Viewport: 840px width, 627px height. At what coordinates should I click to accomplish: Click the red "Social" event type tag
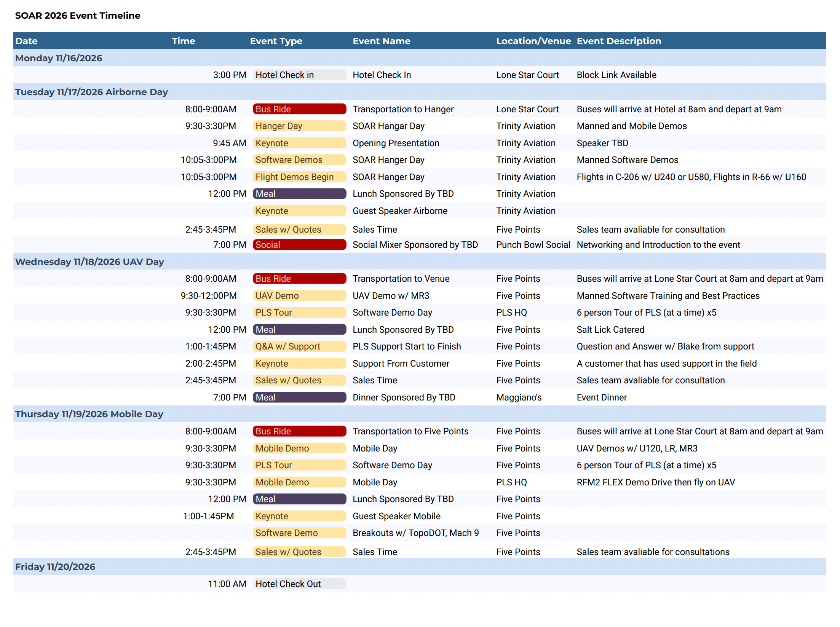(x=299, y=245)
